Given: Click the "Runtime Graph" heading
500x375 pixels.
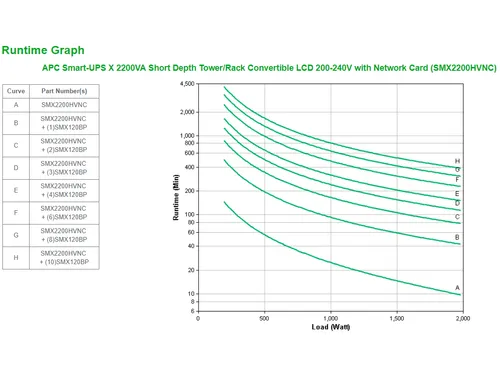Looking at the screenshot, I should [x=43, y=50].
